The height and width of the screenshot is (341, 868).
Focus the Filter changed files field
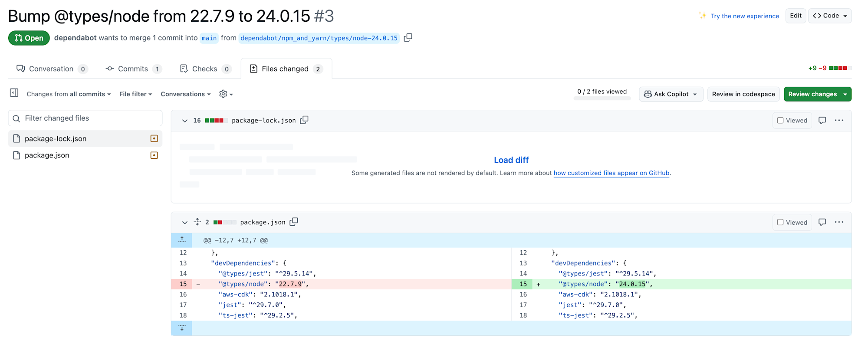85,118
